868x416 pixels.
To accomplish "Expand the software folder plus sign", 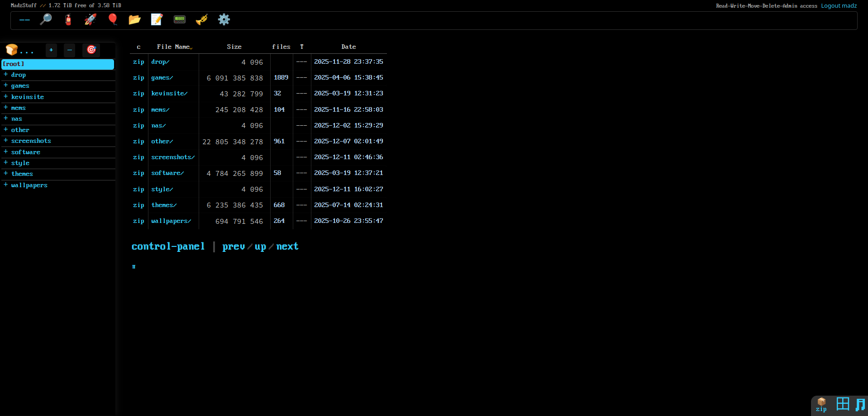I will pos(6,152).
